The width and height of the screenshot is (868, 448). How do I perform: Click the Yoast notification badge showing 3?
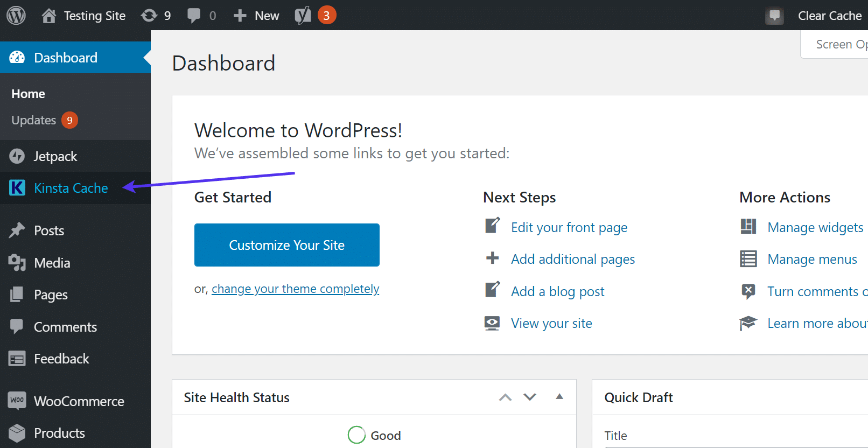326,15
